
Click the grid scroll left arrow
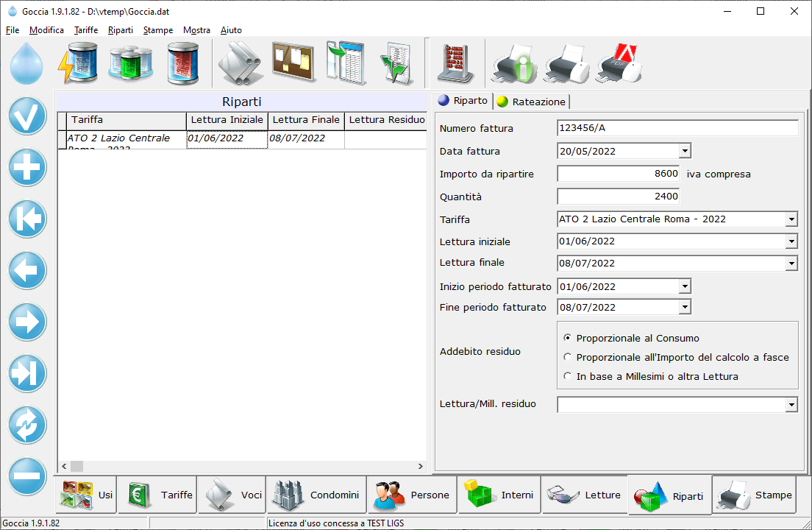pos(64,466)
